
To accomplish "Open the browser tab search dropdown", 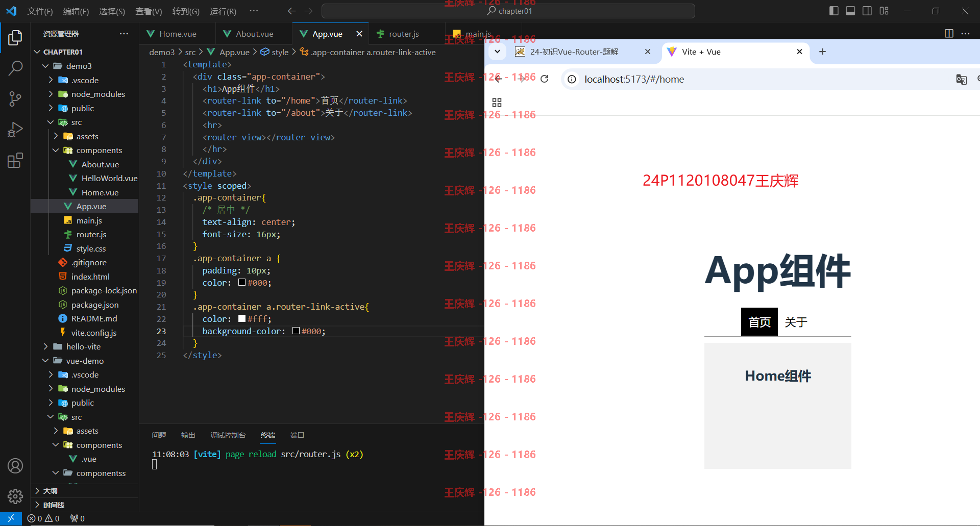I will click(x=497, y=52).
